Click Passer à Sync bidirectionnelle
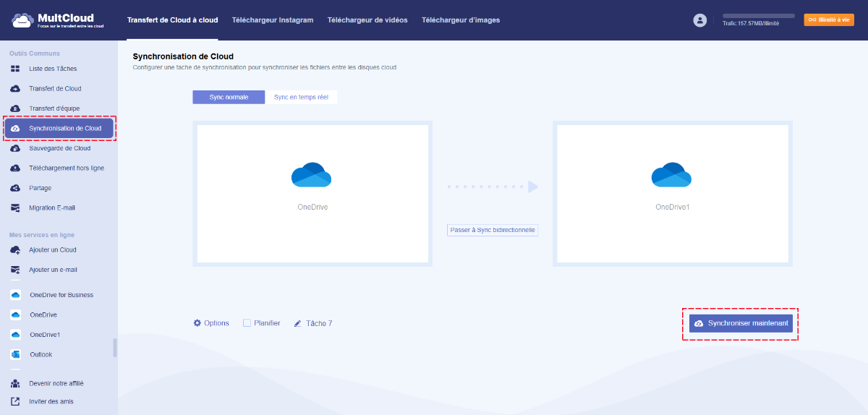Viewport: 868px width, 415px height. tap(493, 230)
